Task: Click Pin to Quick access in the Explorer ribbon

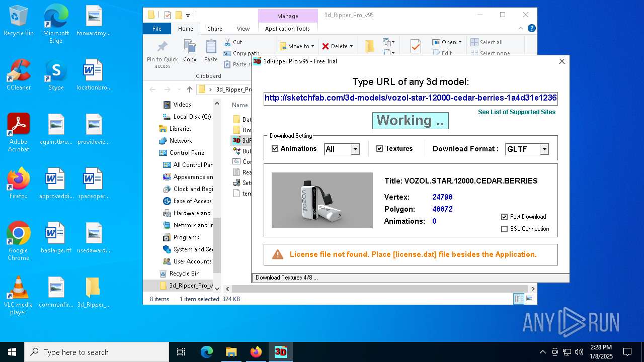Action: (163, 54)
